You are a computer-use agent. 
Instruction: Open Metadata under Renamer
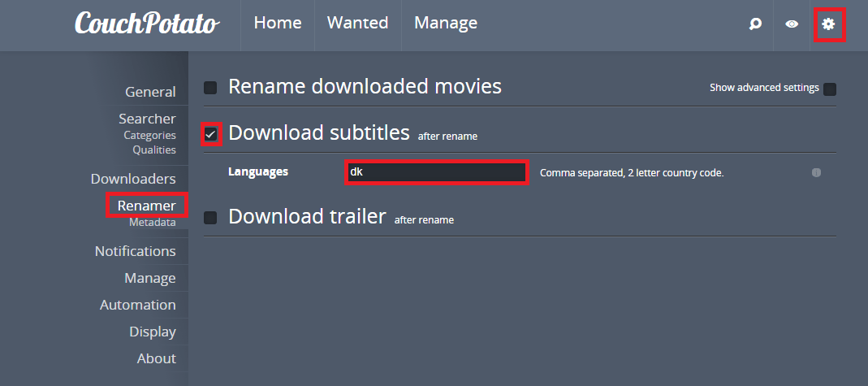tap(153, 222)
